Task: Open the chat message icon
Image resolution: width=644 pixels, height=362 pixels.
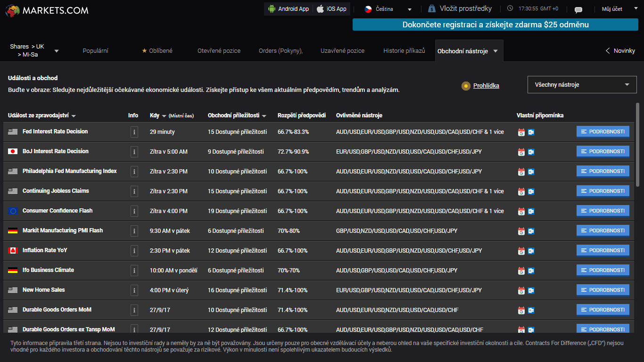Action: (x=578, y=10)
